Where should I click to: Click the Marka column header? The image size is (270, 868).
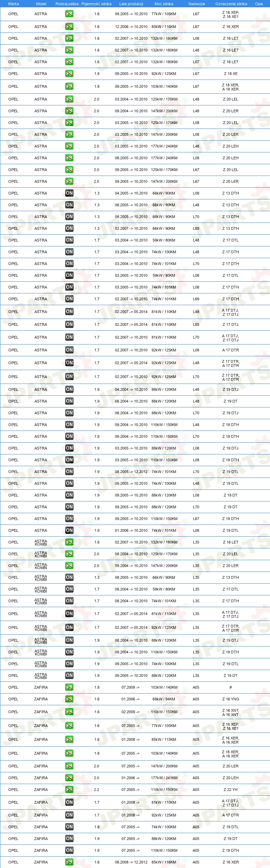coord(13,4)
